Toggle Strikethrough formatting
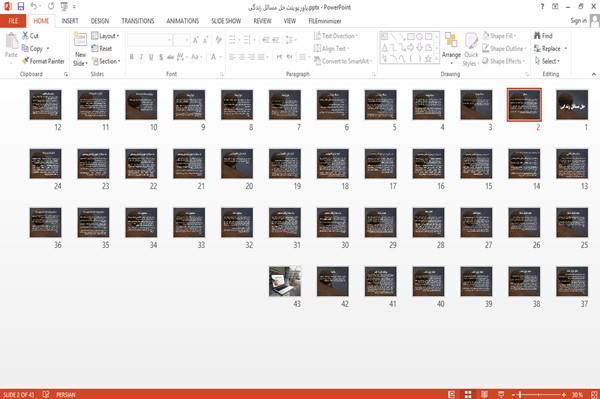The width and height of the screenshot is (600, 399). pyautogui.click(x=171, y=57)
